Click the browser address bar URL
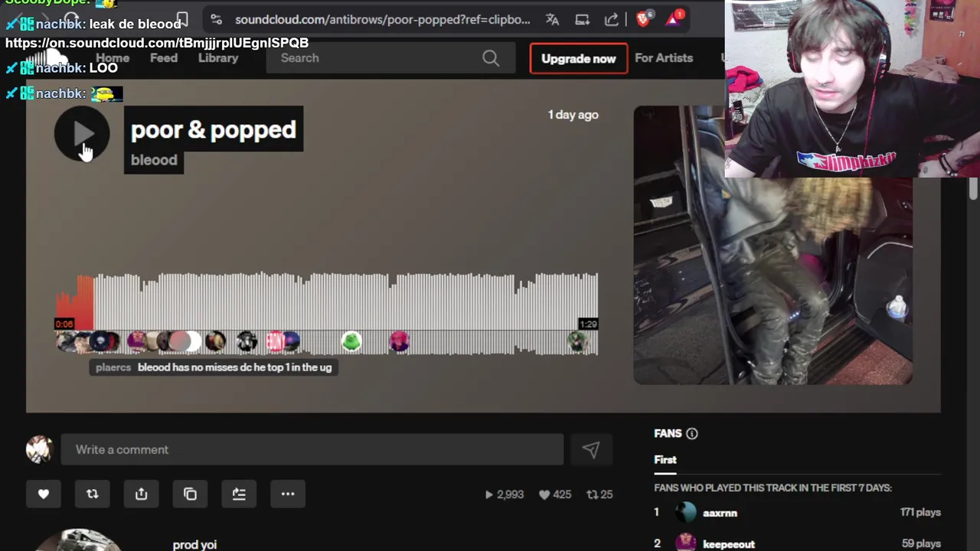Screen dimensions: 980x551 383,20
